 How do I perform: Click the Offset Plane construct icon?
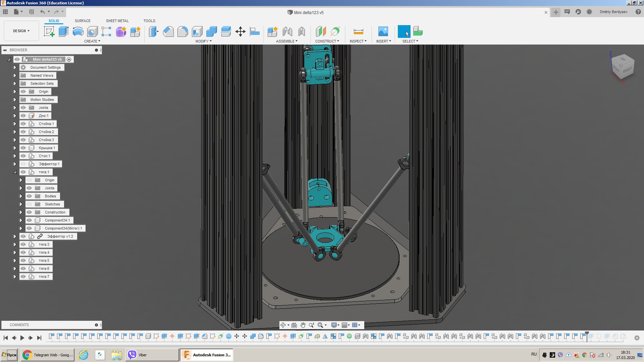321,32
